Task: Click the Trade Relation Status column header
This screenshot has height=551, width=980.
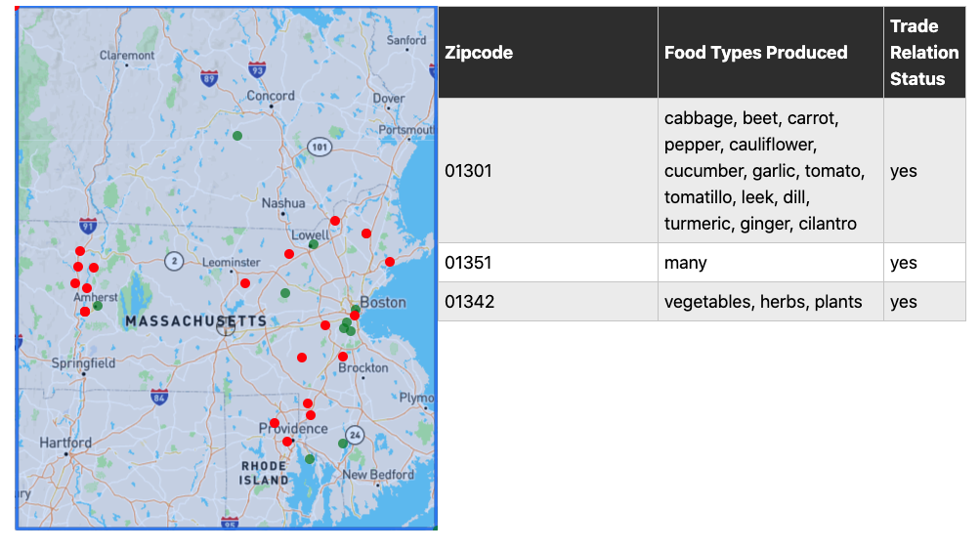Action: [923, 53]
